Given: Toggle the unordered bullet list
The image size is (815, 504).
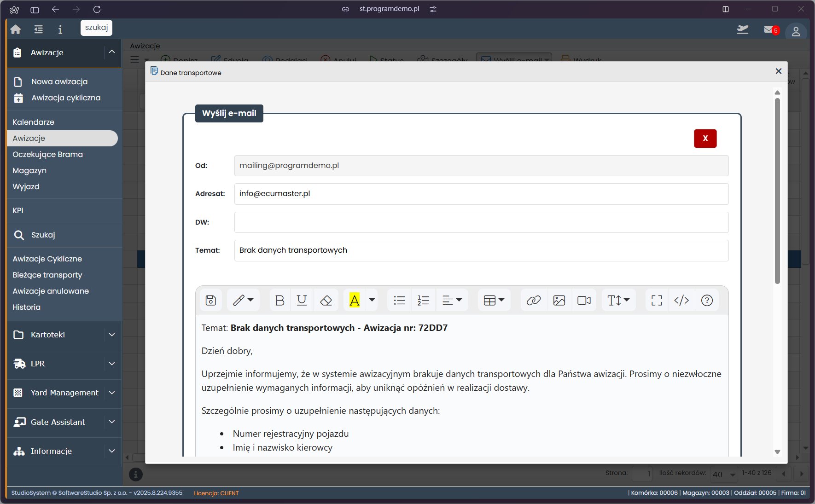Looking at the screenshot, I should pos(399,301).
